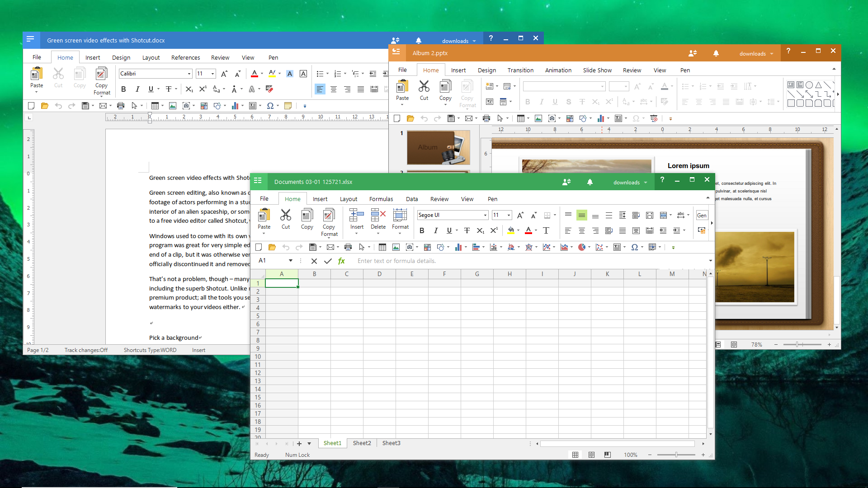The image size is (868, 488).
Task: Open the Slide Show tab in PowerPoint
Action: 597,70
